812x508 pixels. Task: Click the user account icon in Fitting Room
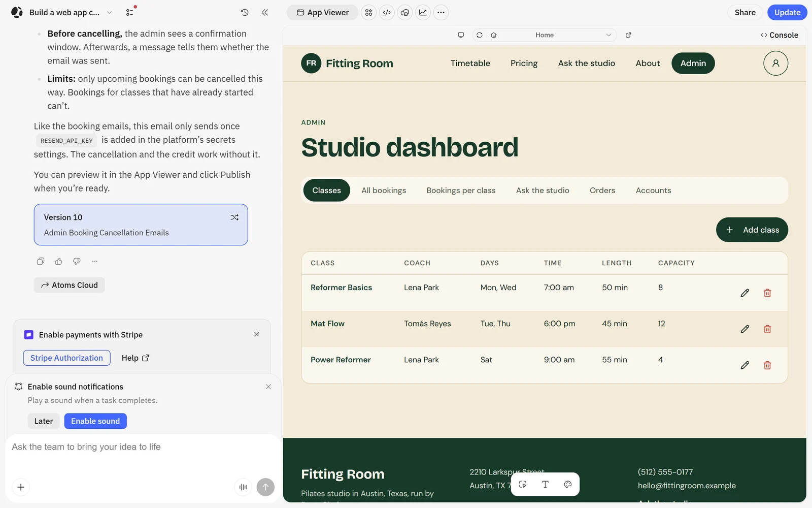click(x=775, y=63)
